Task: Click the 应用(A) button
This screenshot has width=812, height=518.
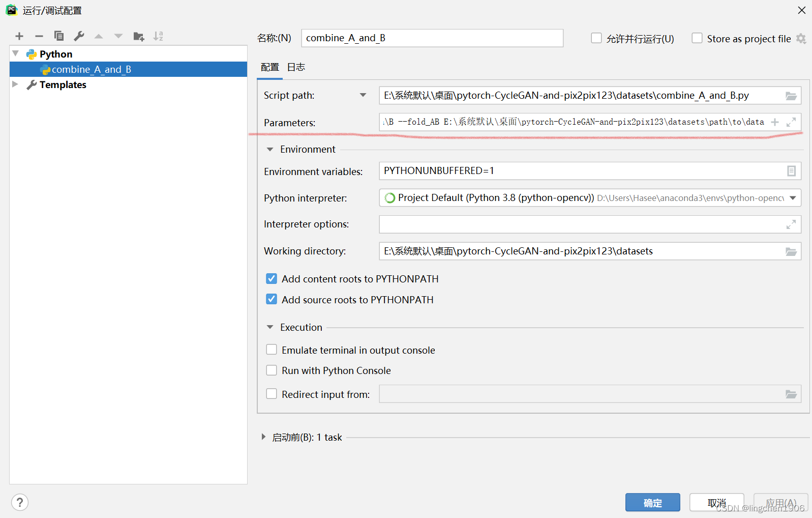Action: coord(781,502)
